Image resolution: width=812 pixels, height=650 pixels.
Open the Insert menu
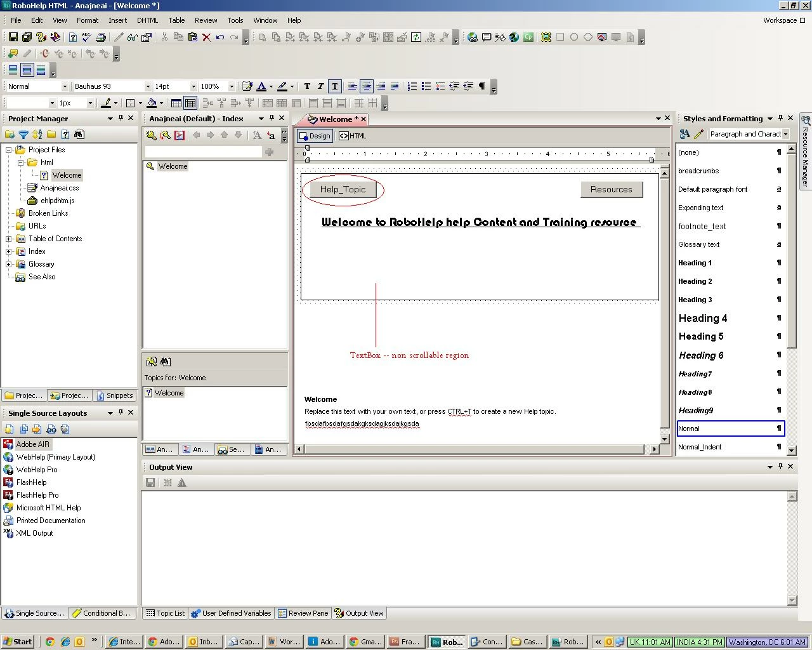coord(117,20)
